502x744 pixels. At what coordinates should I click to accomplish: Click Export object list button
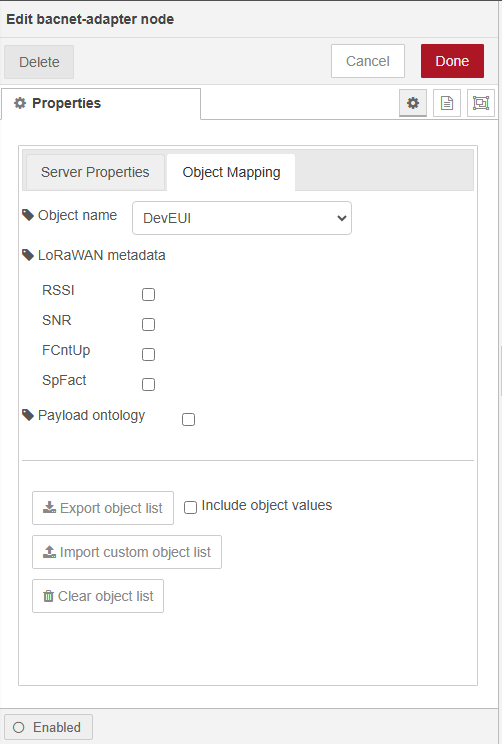103,508
